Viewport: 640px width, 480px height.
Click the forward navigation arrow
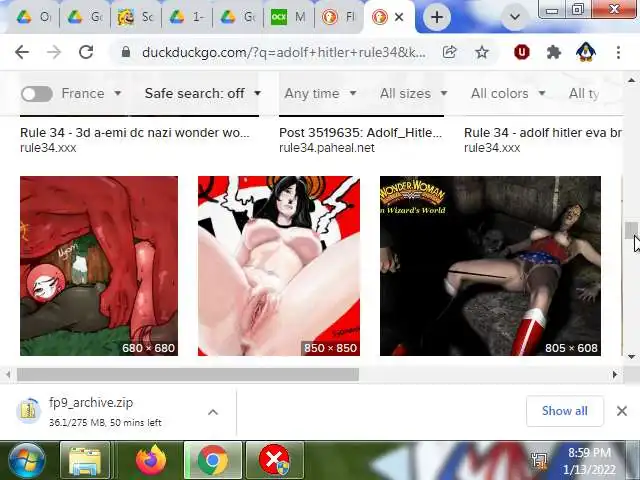54,52
